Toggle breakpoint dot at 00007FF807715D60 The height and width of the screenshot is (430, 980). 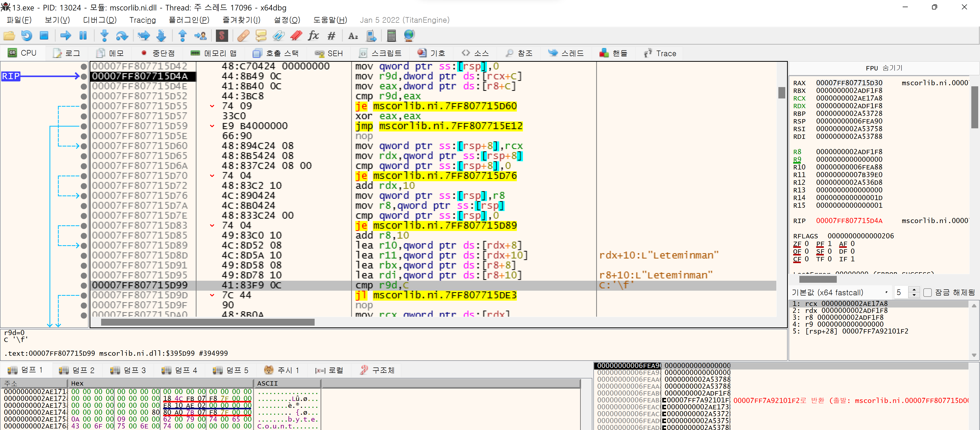click(x=84, y=146)
